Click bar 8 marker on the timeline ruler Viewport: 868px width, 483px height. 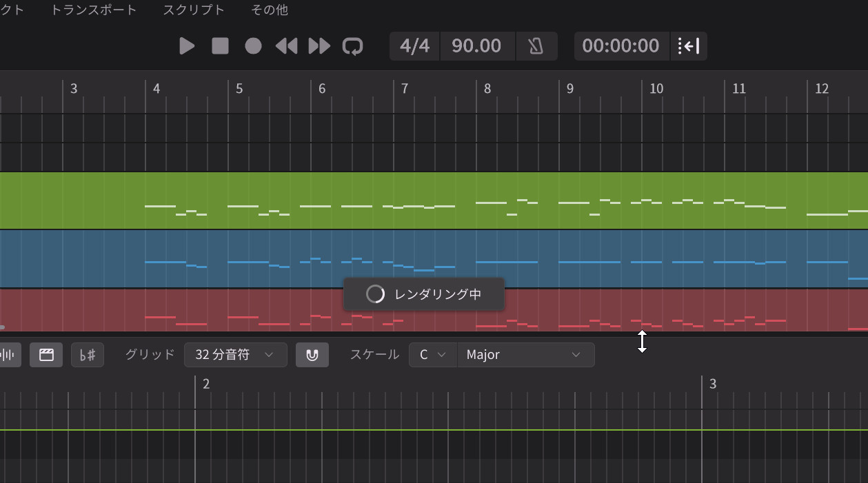(487, 89)
